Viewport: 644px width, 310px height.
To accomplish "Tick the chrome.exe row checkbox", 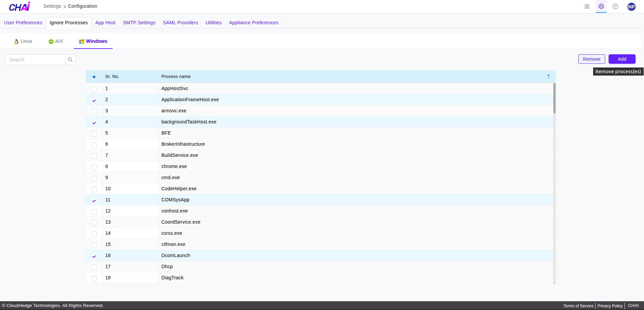I will (x=94, y=167).
